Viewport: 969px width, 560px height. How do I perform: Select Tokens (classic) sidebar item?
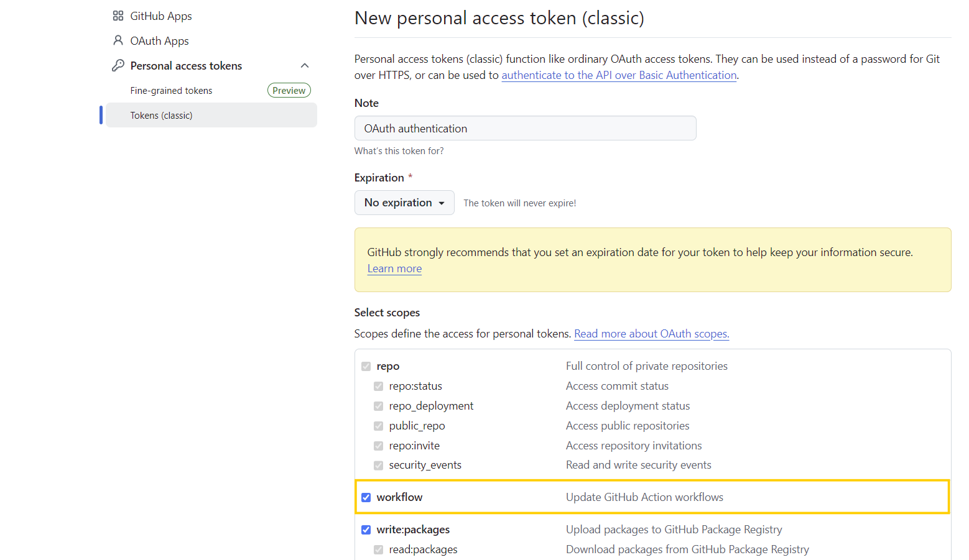pos(162,116)
